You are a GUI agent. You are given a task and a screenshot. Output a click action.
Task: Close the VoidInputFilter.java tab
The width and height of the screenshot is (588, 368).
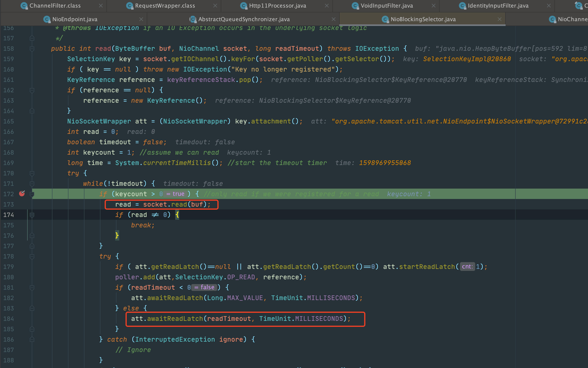point(434,6)
